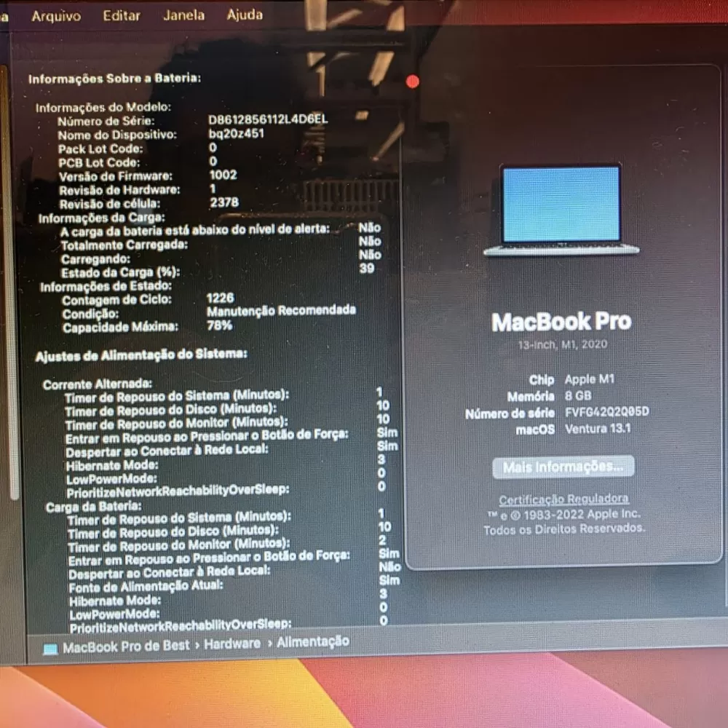
Task: Click the 8 GB memory value
Action: click(578, 395)
